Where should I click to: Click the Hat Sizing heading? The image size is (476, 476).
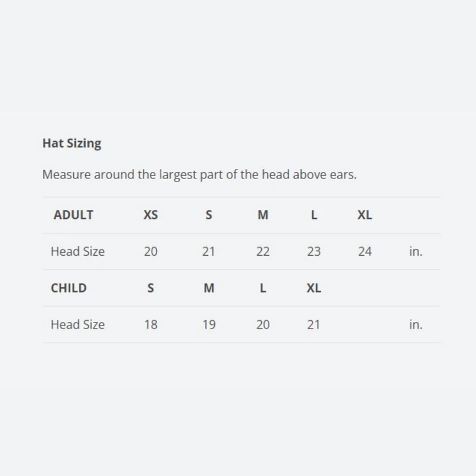71,143
